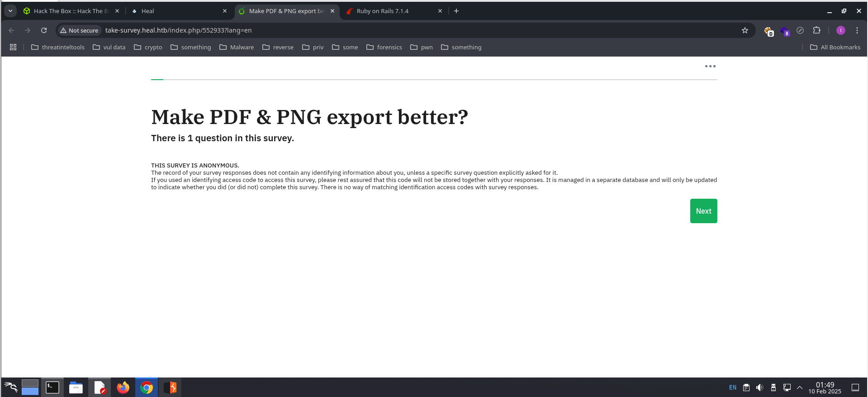Click the URL address bar
The width and height of the screenshot is (868, 397).
362,30
